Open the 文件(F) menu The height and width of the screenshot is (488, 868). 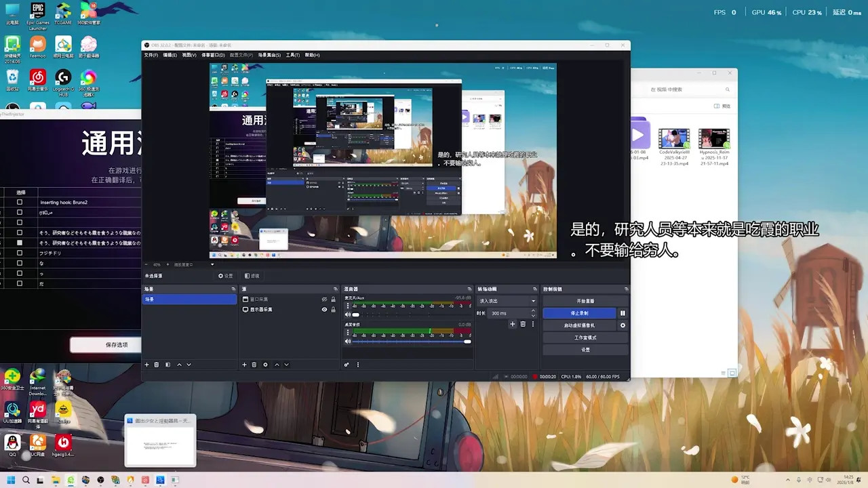[x=151, y=55]
